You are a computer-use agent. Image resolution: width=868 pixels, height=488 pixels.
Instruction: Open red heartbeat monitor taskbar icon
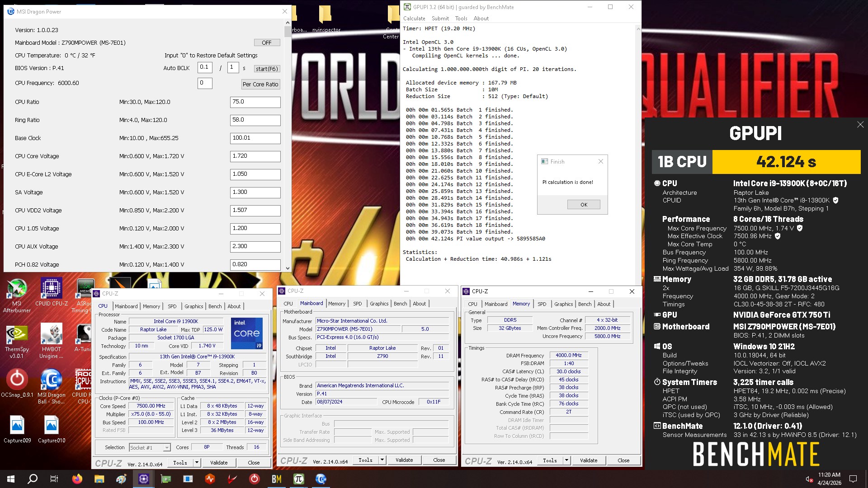coord(210,479)
